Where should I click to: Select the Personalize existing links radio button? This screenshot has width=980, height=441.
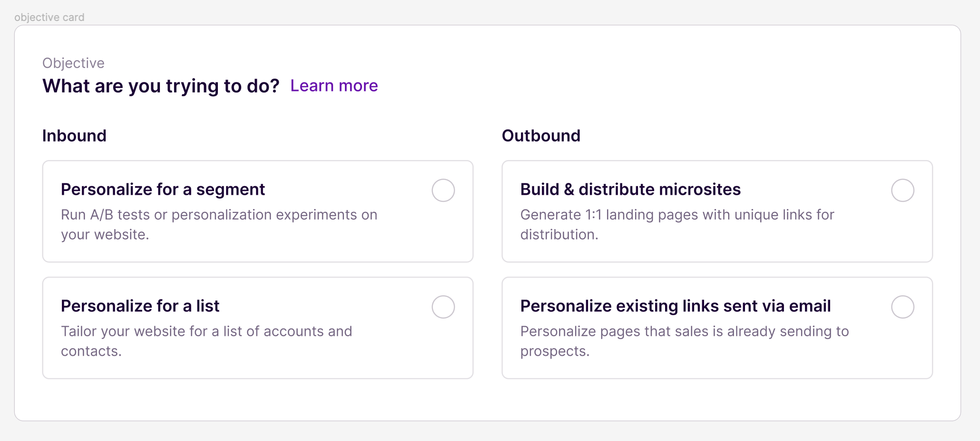902,307
